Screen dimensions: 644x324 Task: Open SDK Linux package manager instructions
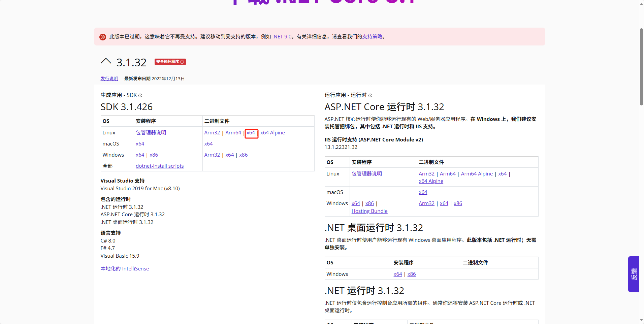click(x=151, y=133)
